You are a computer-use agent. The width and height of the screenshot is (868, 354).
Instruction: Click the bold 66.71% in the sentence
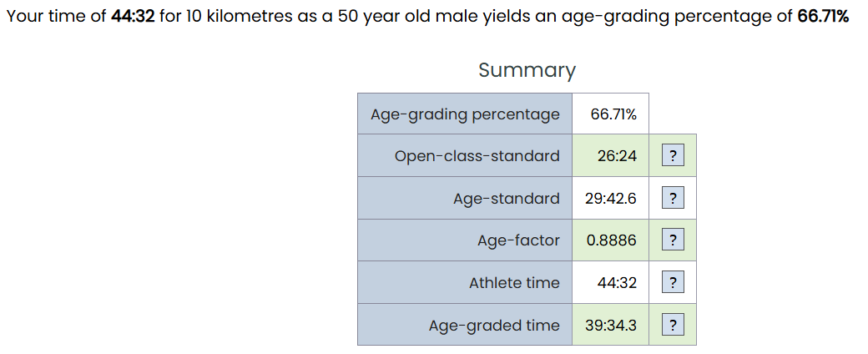pyautogui.click(x=823, y=17)
